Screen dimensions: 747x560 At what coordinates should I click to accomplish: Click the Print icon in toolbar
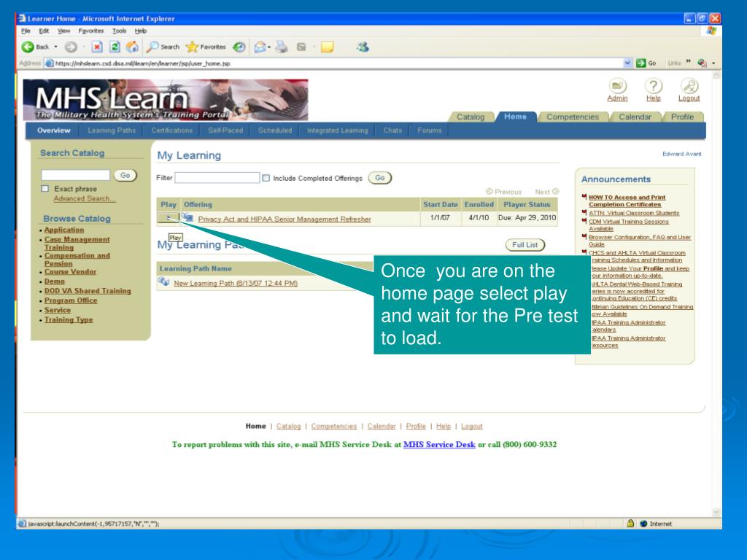[x=282, y=47]
